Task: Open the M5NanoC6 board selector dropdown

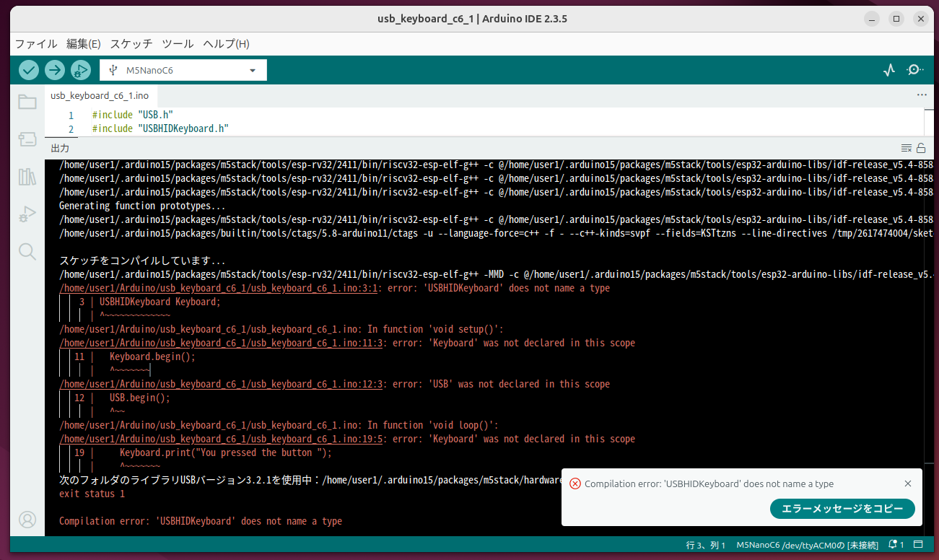Action: (183, 70)
